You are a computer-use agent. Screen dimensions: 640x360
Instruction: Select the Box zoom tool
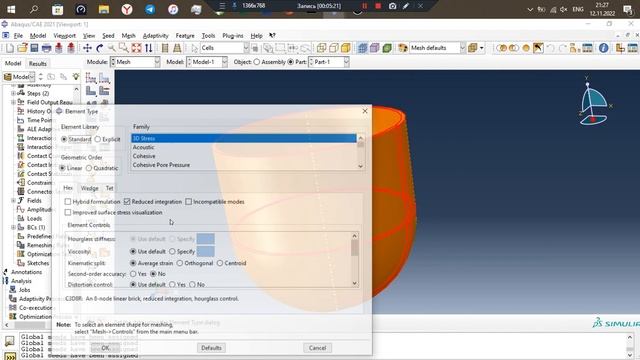point(123,48)
